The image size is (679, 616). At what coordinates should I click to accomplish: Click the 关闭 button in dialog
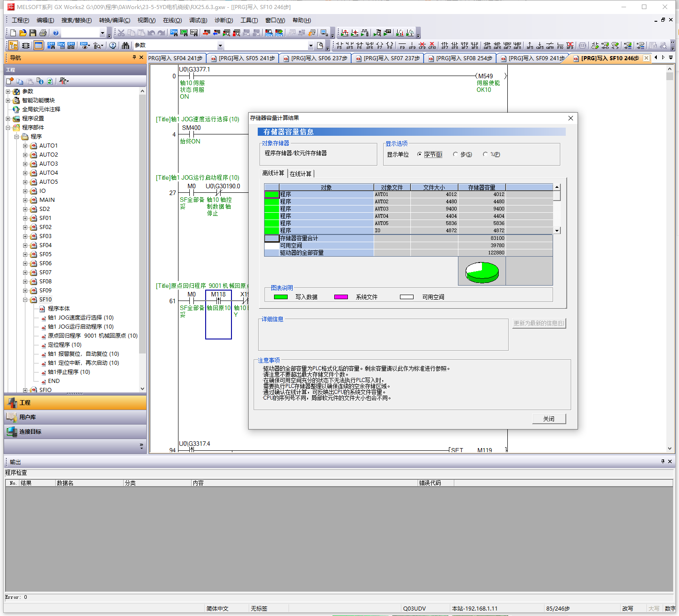pos(549,419)
